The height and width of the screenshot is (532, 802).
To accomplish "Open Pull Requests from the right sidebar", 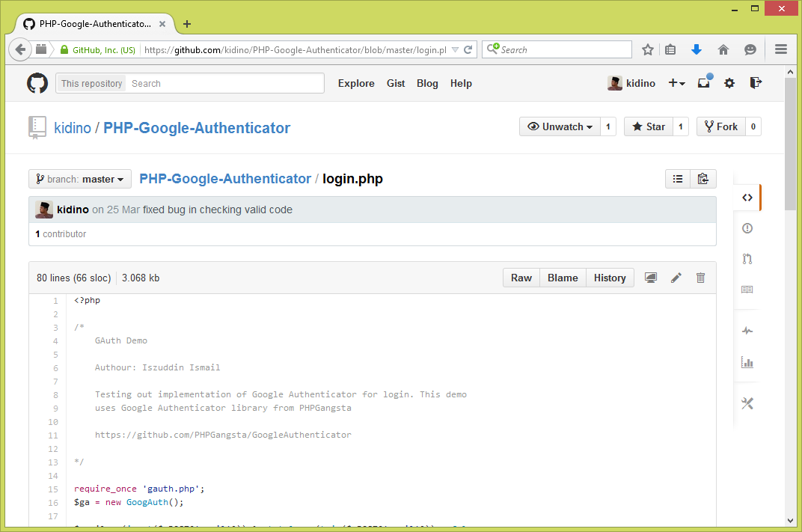I will (747, 259).
